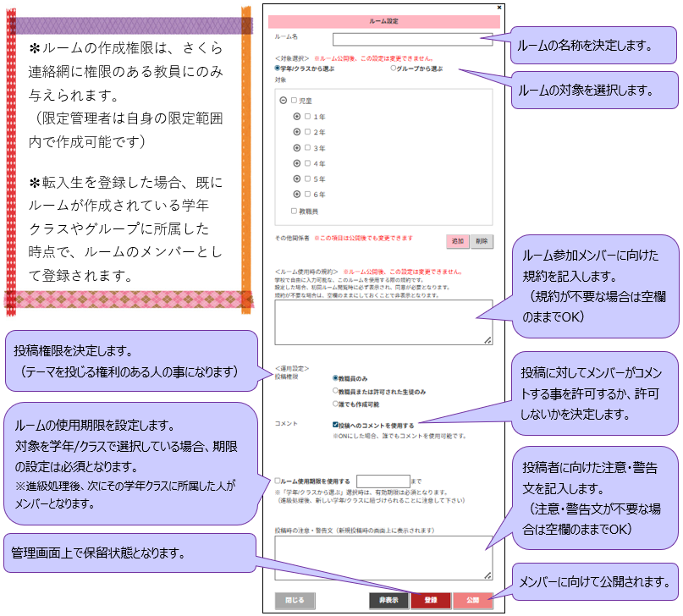Click the room expiry date field
This screenshot has height=616, width=683.
[x=383, y=481]
